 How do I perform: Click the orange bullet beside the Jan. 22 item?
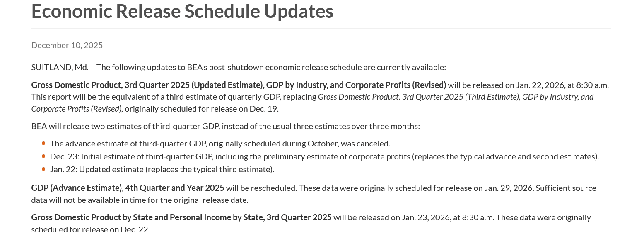click(43, 169)
